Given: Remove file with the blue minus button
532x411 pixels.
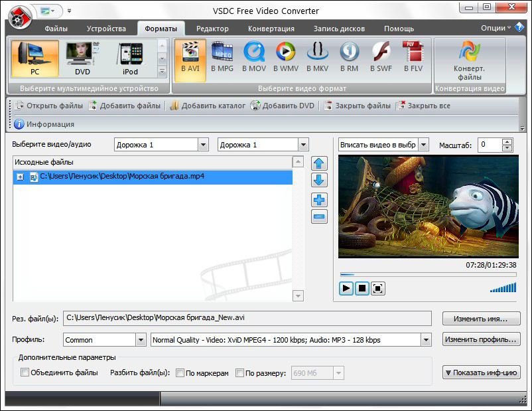Looking at the screenshot, I should [x=319, y=216].
